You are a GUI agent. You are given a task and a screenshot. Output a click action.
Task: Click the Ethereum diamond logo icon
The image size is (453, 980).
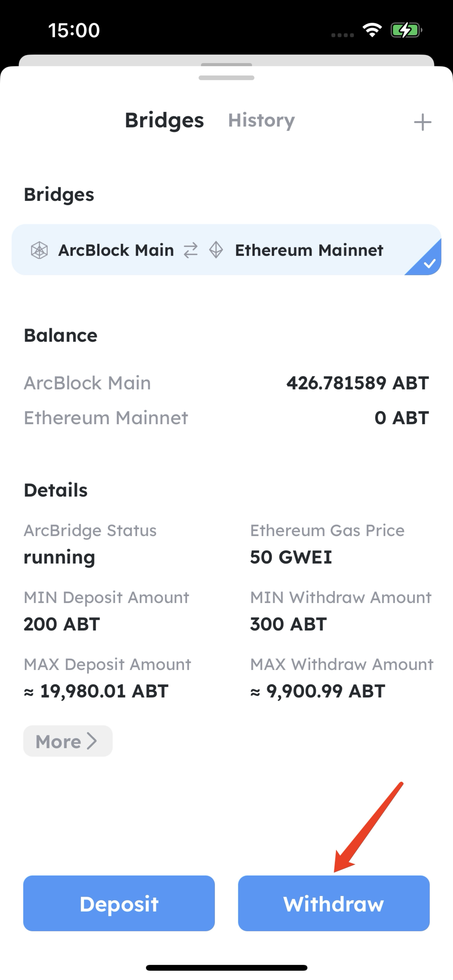pyautogui.click(x=216, y=250)
